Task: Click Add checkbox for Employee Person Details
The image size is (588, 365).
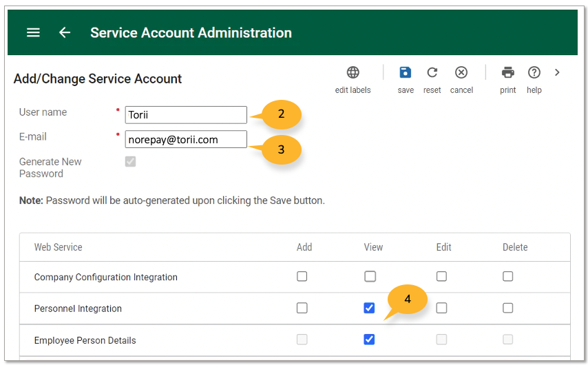Action: 302,340
